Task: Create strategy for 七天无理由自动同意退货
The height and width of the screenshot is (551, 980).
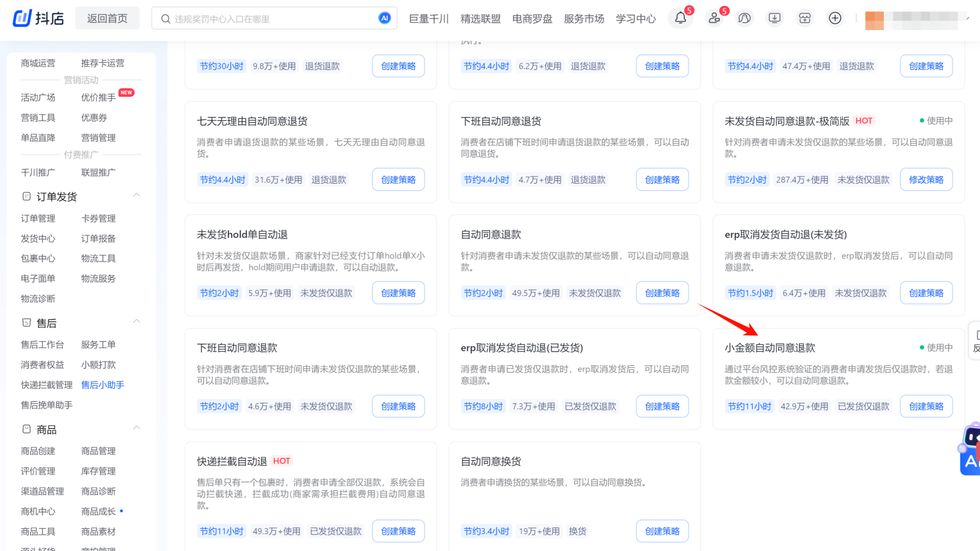Action: 399,180
